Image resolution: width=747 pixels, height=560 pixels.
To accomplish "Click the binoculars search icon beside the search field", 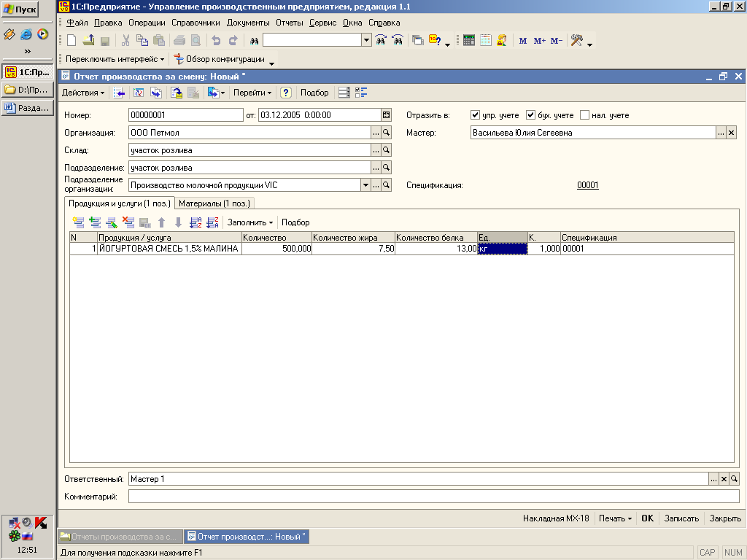I will pos(254,41).
